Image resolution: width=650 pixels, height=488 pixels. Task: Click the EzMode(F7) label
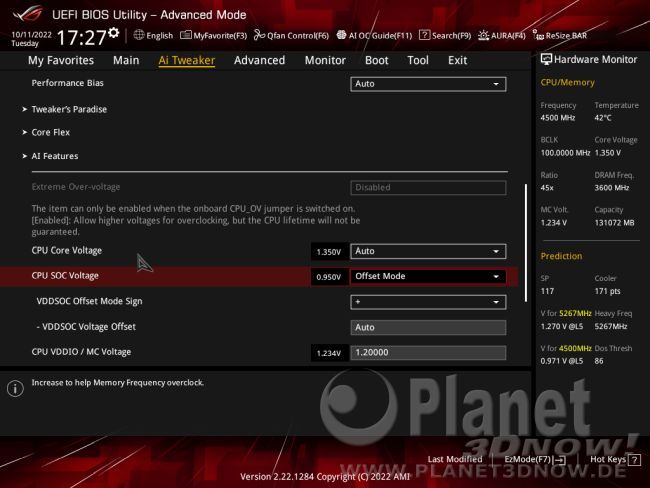click(x=527, y=459)
